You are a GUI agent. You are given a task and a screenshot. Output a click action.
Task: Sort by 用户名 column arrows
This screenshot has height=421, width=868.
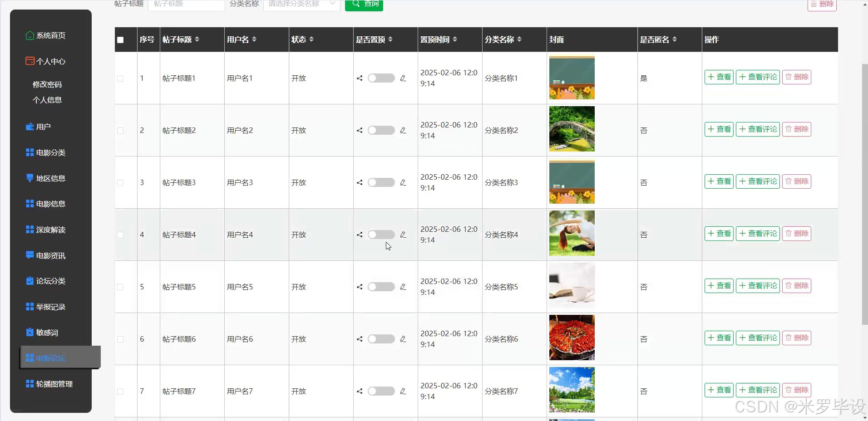254,39
